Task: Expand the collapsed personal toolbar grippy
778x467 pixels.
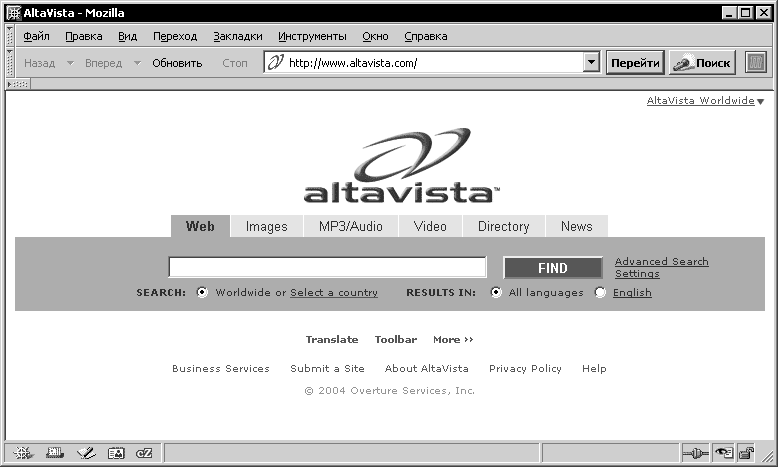Action: tap(18, 84)
